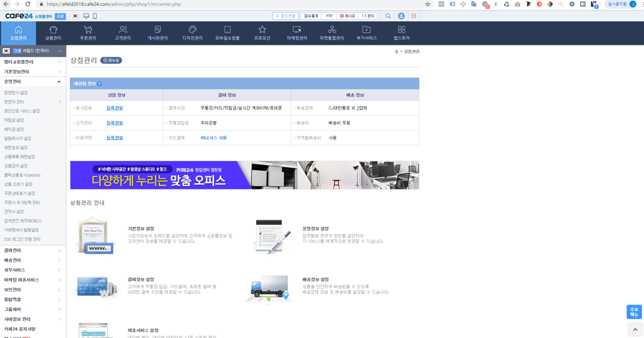
Task: Open the nine-dot apps grid icon
Action: pos(414,16)
